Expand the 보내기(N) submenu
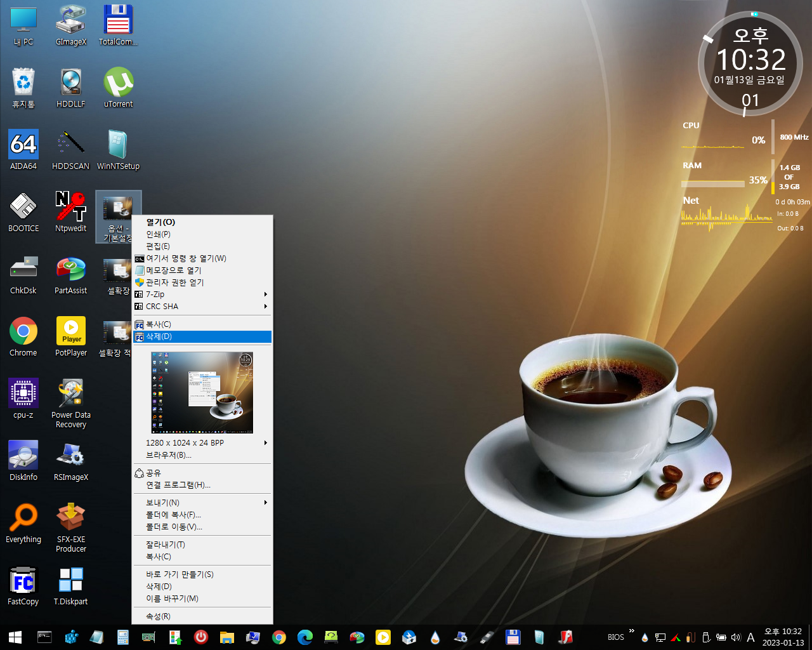The height and width of the screenshot is (650, 812). point(202,503)
